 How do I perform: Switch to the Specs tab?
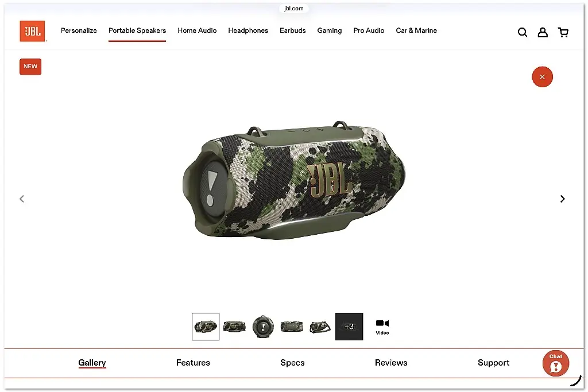[292, 363]
